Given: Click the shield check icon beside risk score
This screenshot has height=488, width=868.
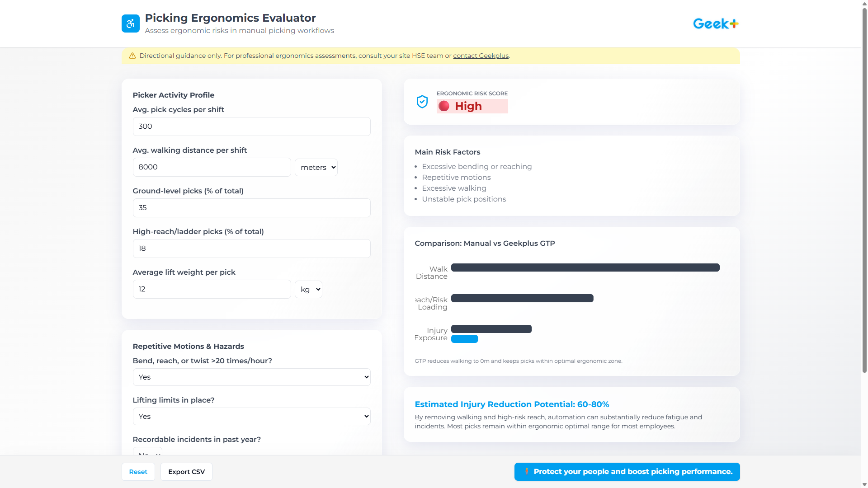Looking at the screenshot, I should pos(422,102).
